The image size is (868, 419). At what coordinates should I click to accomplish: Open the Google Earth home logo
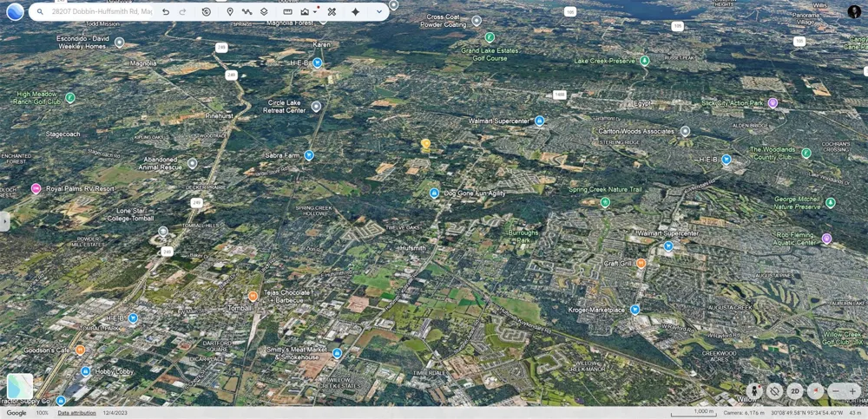15,11
